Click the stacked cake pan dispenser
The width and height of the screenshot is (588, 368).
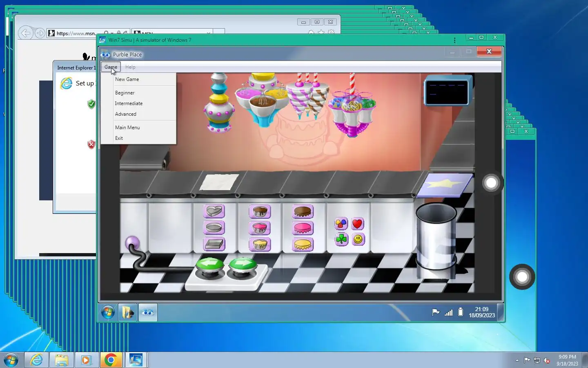click(219, 102)
